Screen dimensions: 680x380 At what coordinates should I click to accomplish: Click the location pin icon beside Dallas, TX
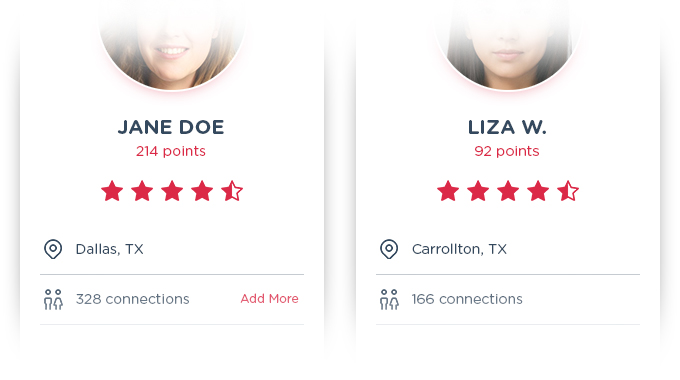click(53, 249)
